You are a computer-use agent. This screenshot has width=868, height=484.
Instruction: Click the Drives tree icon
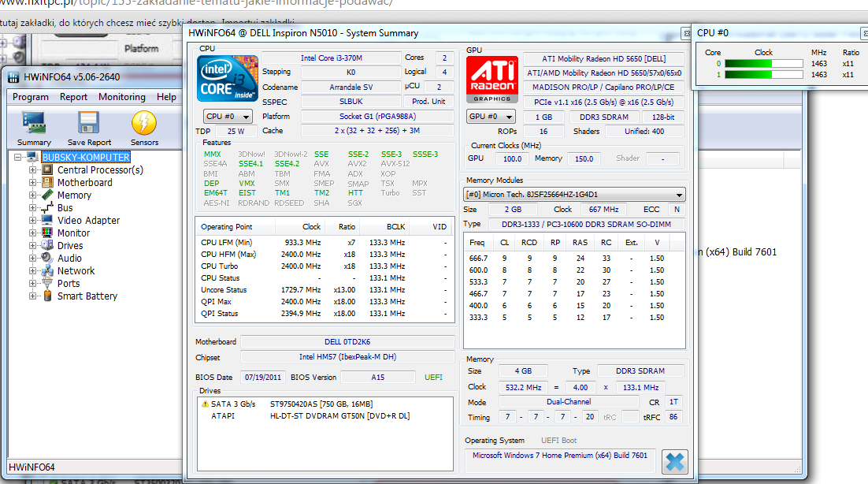(48, 245)
